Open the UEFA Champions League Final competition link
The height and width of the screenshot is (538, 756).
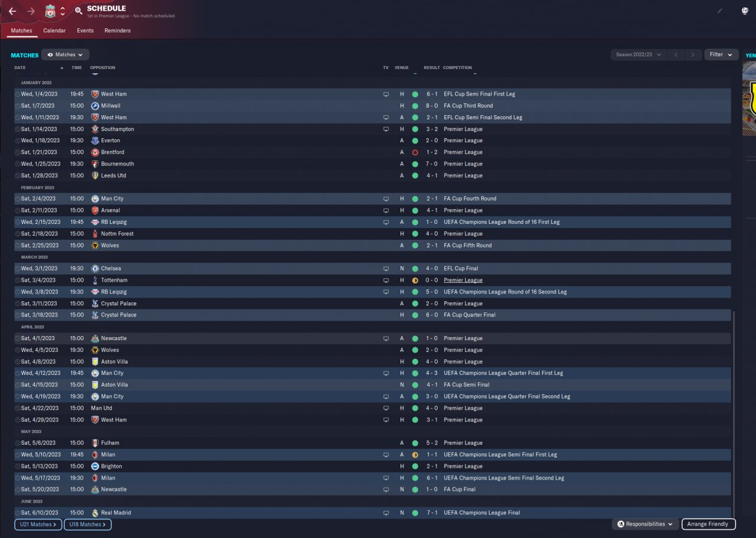tap(482, 513)
